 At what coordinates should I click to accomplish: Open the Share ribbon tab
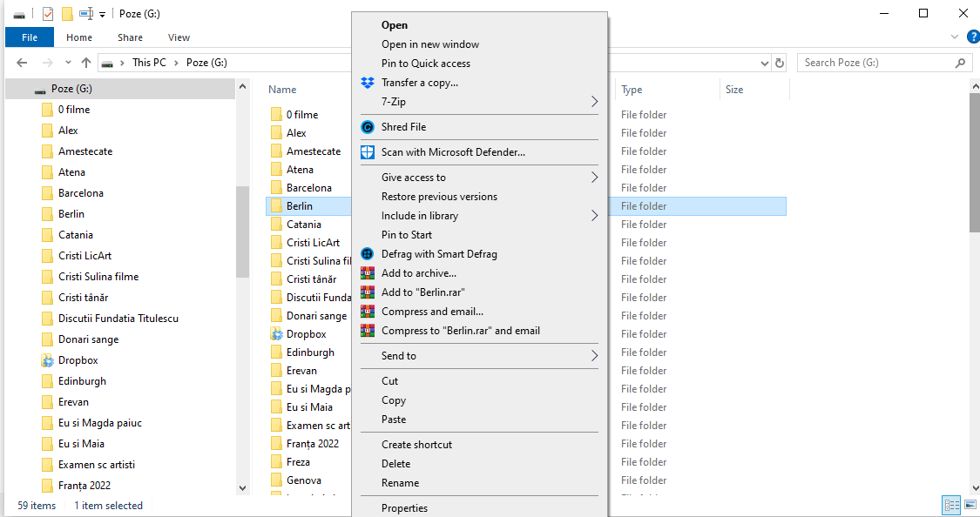click(130, 37)
